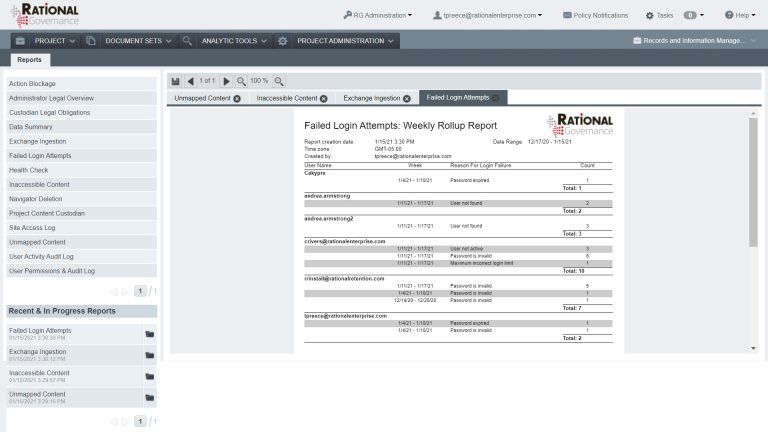The image size is (768, 432).
Task: Expand the PROJECT dropdown menu
Action: tap(55, 41)
